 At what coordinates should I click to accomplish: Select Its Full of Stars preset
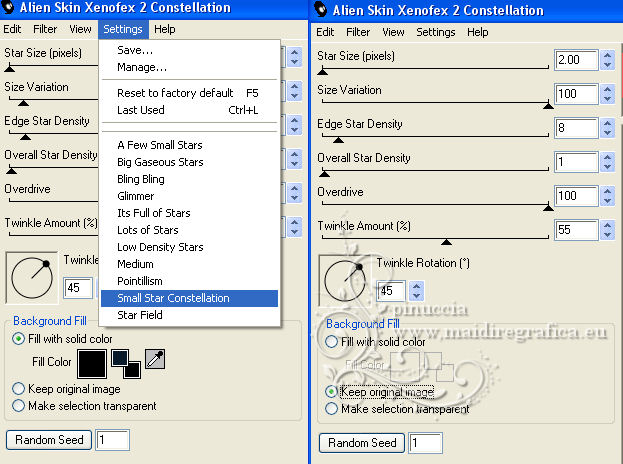pyautogui.click(x=190, y=213)
